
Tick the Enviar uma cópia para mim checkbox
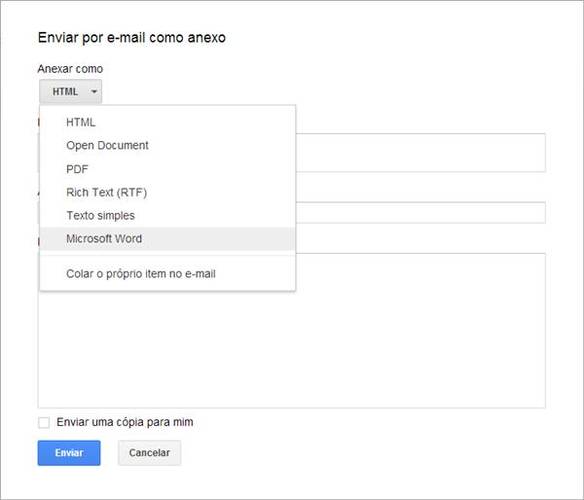(44, 423)
